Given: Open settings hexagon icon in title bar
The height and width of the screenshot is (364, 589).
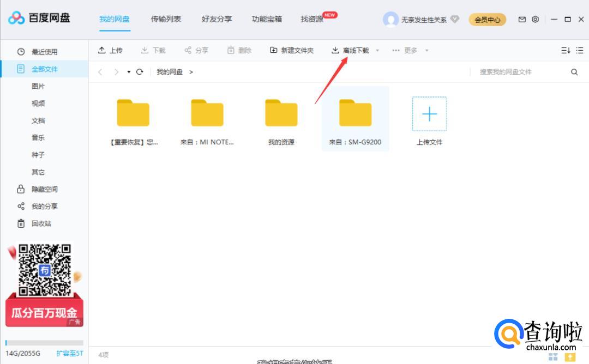Looking at the screenshot, I should 535,19.
